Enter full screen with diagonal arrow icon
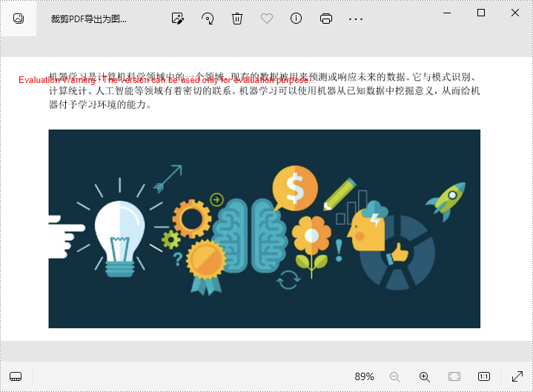 [x=517, y=376]
